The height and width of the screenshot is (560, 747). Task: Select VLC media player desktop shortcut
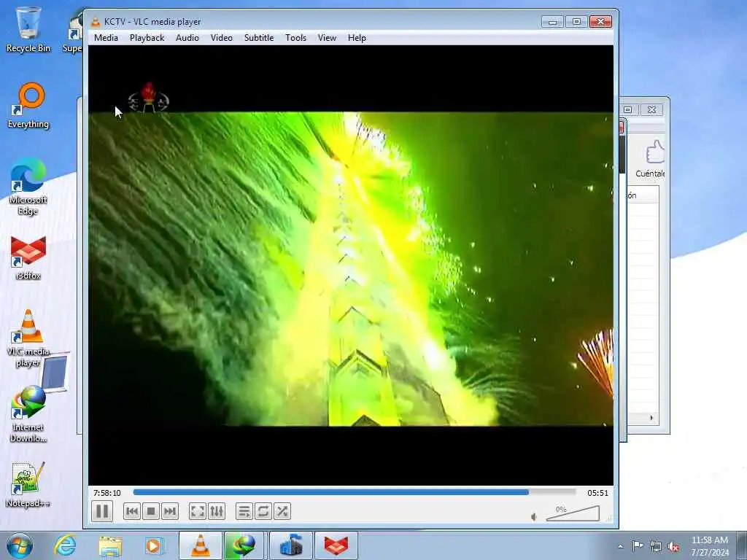(28, 338)
